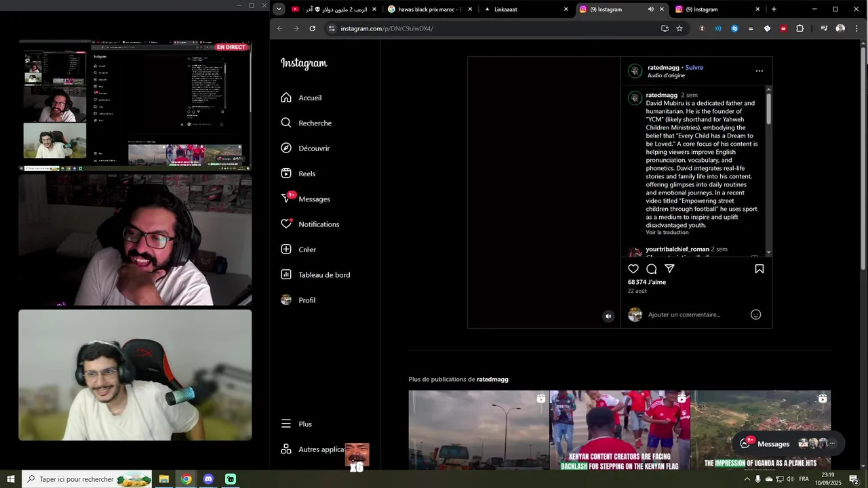Open Profil from sidebar
The height and width of the screenshot is (488, 868).
[298, 300]
